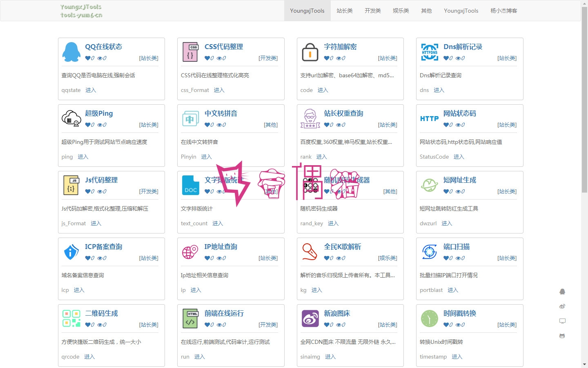Viewport: 588px width, 368px height.
Task: Click [站长类] tag on 端口扫描 card
Action: coord(507,258)
